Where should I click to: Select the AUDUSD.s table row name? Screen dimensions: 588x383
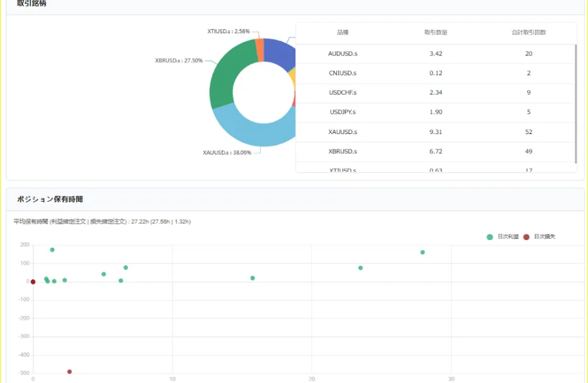point(343,54)
